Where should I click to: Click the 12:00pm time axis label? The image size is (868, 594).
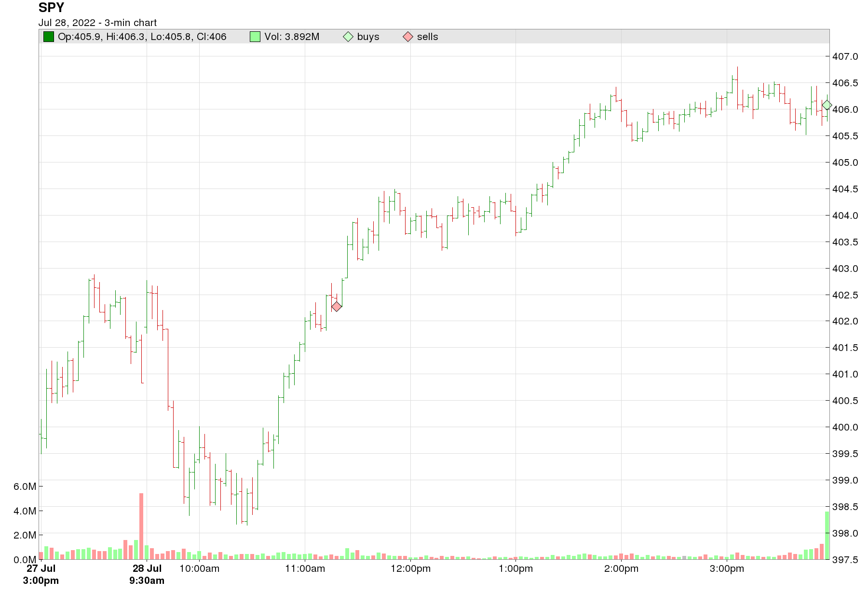[411, 568]
